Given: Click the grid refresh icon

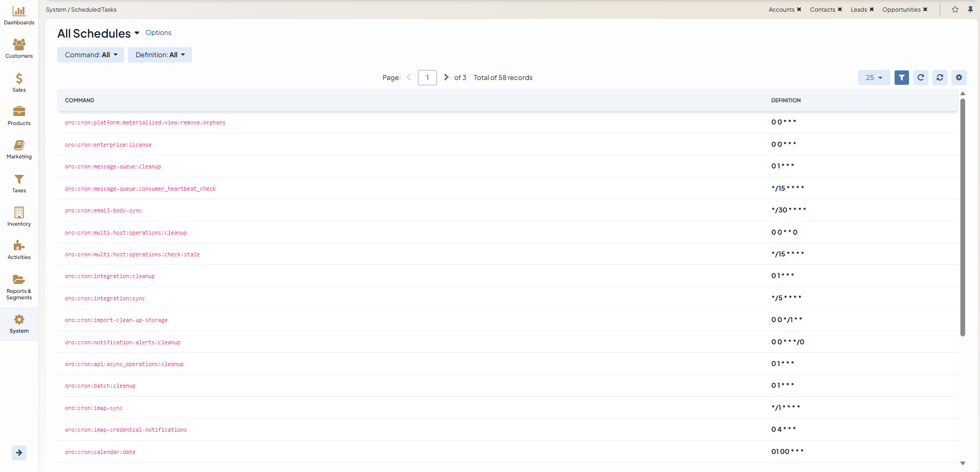Looking at the screenshot, I should pyautogui.click(x=921, y=77).
